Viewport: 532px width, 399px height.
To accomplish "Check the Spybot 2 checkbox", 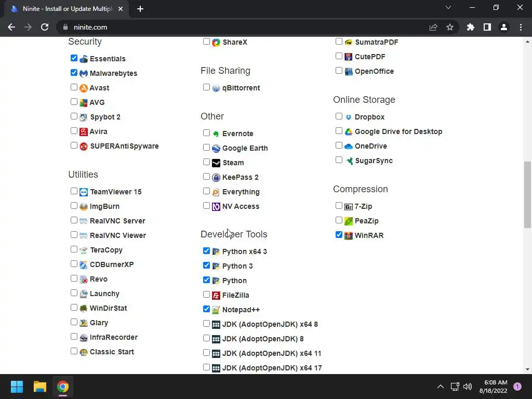I will coord(74,116).
